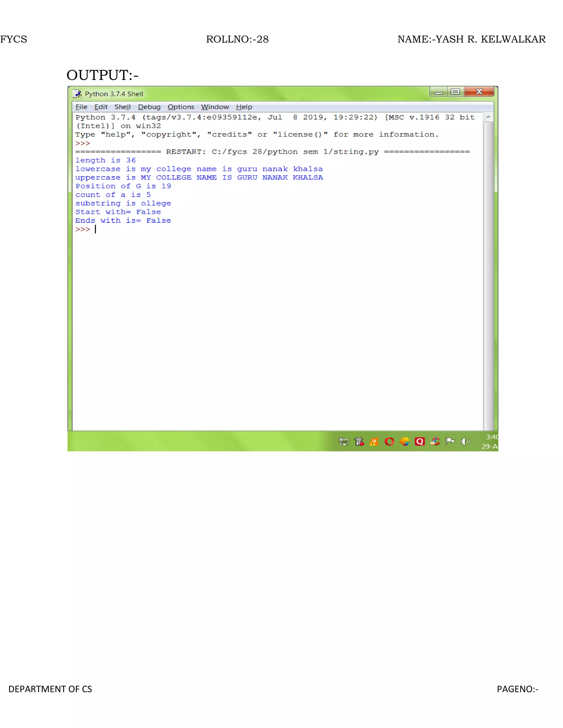Click the Python IDLE icon in title bar
The width and height of the screenshot is (563, 728).
coord(77,94)
